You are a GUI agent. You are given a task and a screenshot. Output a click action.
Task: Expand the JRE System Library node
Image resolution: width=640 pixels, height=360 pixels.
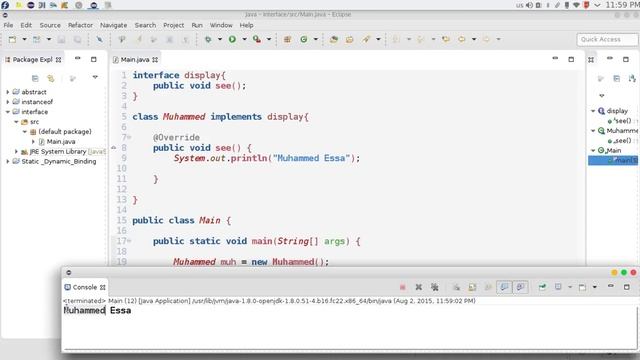tap(16, 151)
